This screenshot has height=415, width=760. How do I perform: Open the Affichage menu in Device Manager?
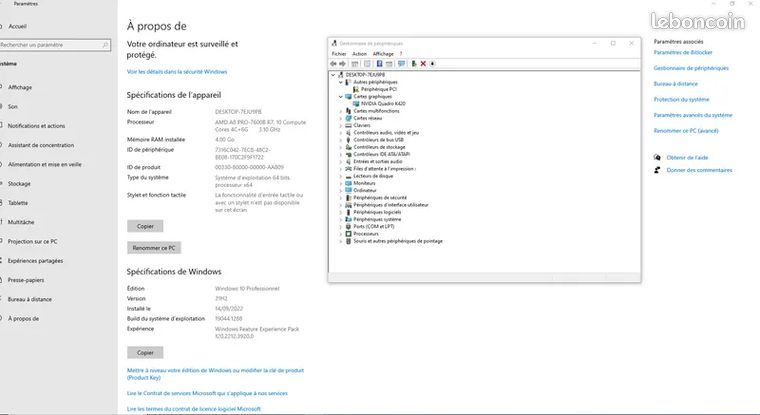click(383, 54)
